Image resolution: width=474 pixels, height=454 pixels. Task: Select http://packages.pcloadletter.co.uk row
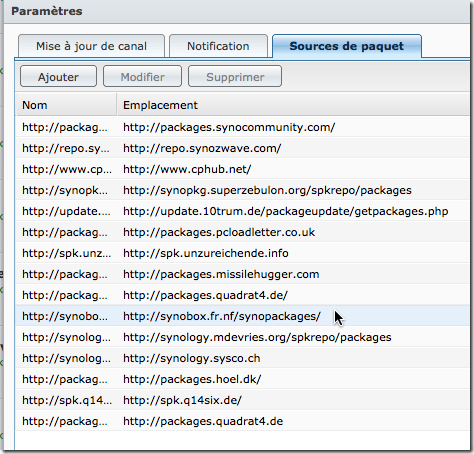(242, 232)
